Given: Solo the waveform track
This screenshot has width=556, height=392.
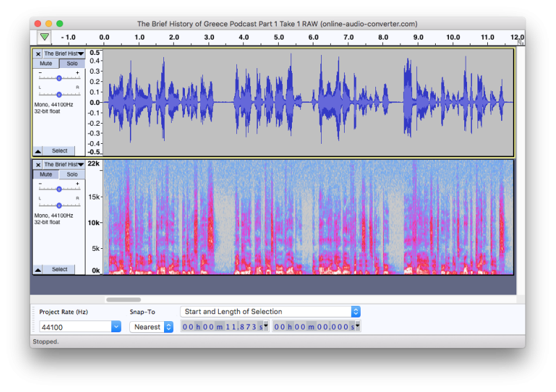Looking at the screenshot, I should pyautogui.click(x=72, y=63).
